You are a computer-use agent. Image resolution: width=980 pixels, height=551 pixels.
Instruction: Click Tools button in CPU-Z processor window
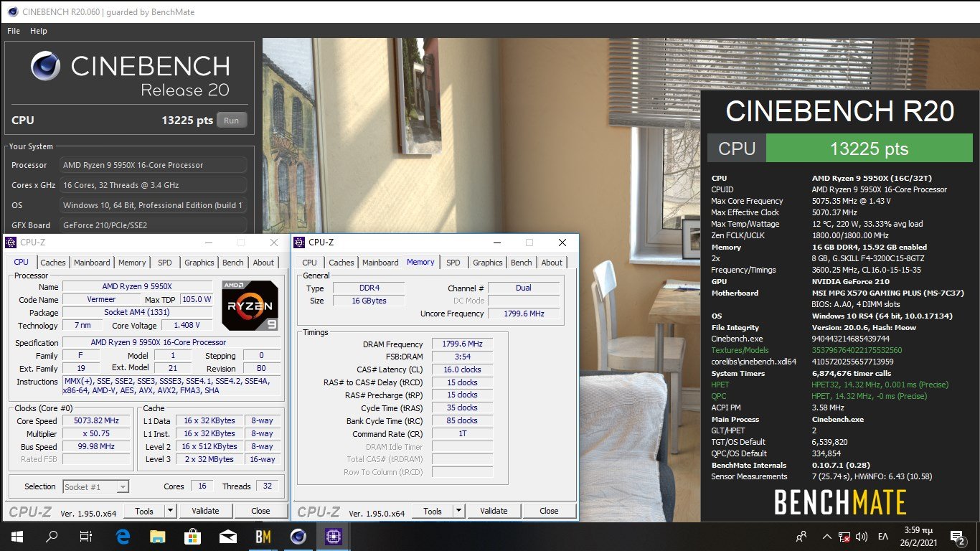(144, 511)
